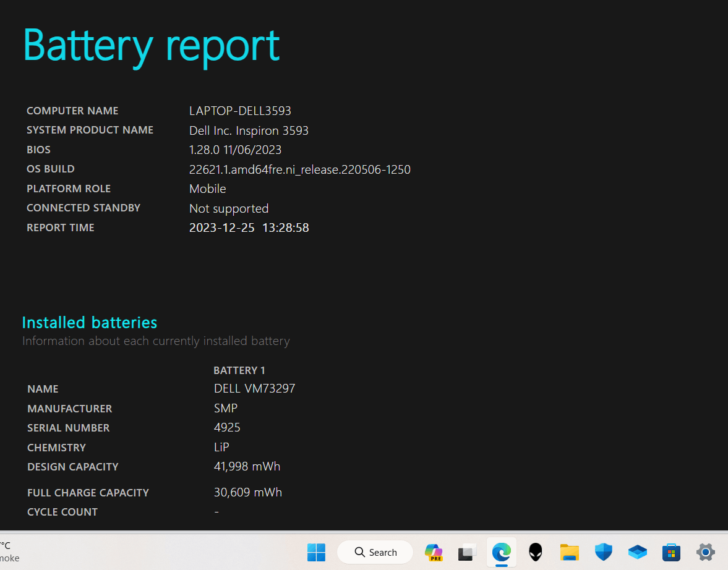728x570 pixels.
Task: Click the CYCLE COUNT label
Action: point(62,512)
